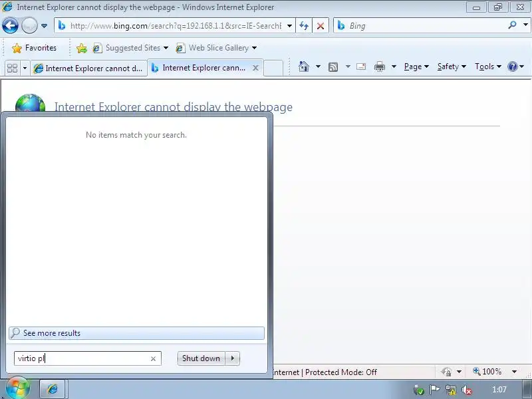Expand the zoom level dropdown arrow
Image resolution: width=532 pixels, height=399 pixels.
(514, 372)
